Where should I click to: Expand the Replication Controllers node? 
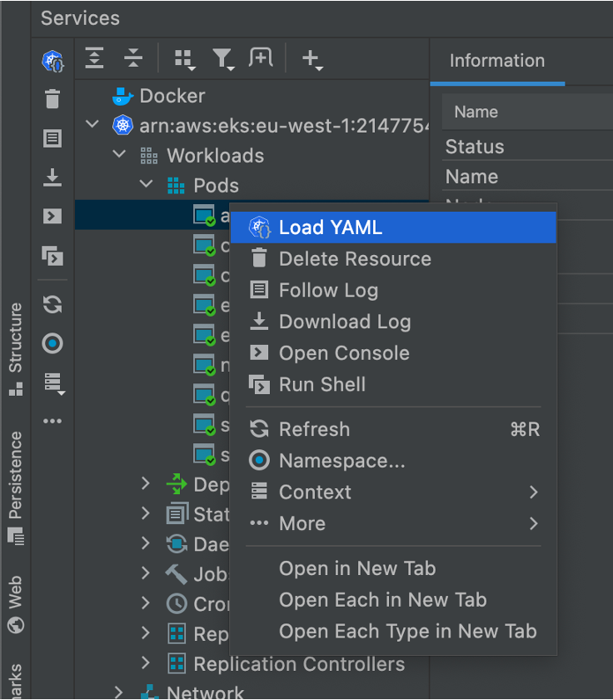(146, 662)
